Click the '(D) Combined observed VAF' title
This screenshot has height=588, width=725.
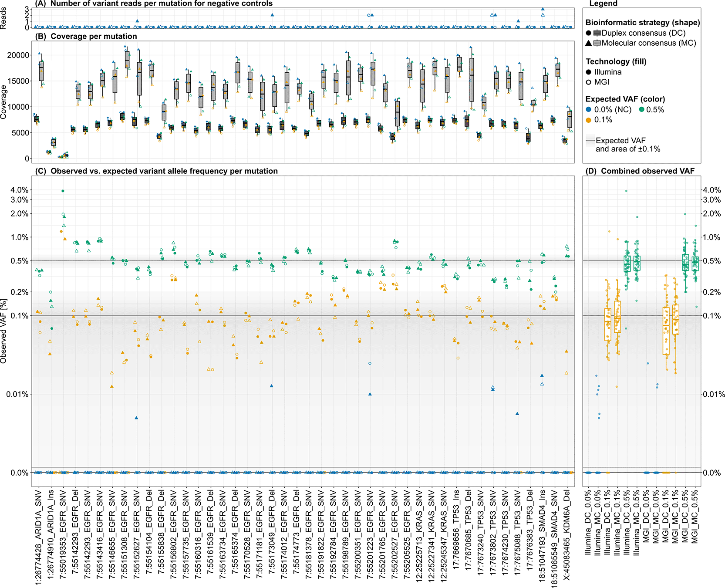click(640, 171)
